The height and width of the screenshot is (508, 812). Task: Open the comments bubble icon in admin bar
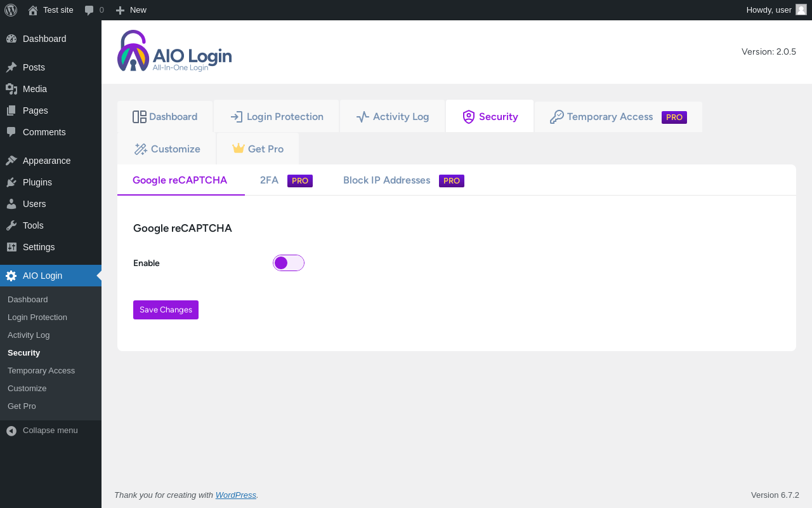pyautogui.click(x=89, y=10)
